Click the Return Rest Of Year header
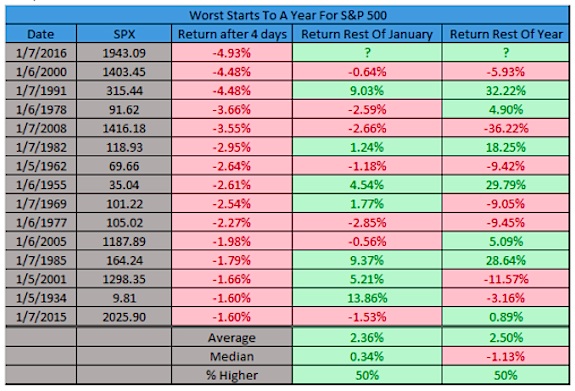This screenshot has width=575, height=391. [506, 34]
